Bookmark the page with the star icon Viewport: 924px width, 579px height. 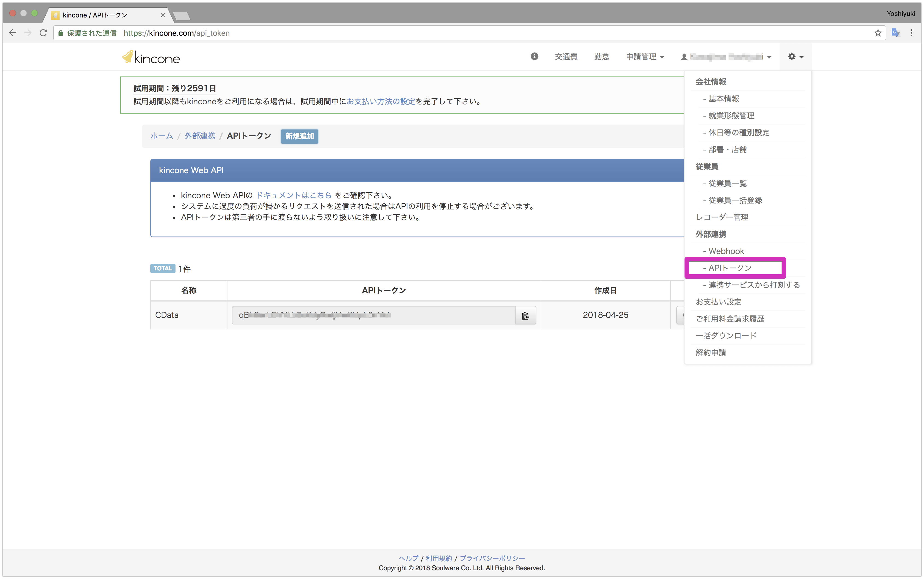coord(878,33)
